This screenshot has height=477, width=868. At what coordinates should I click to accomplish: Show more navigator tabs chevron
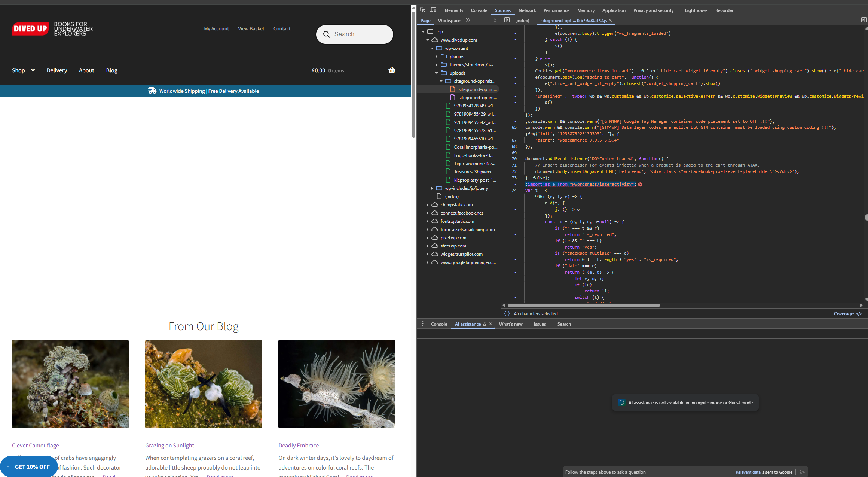click(468, 20)
